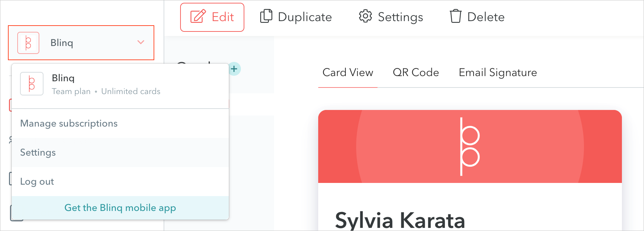
Task: Select Manage subscriptions menu entry
Action: 120,123
